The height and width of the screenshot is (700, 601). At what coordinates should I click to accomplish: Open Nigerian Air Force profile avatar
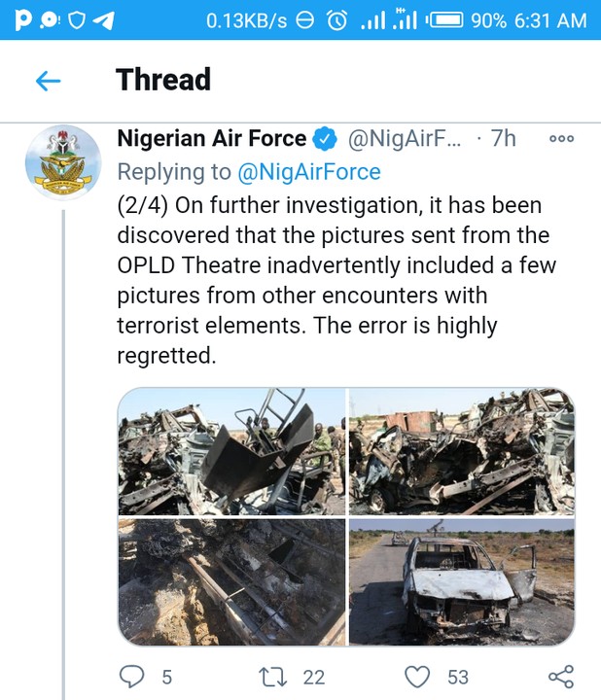[x=62, y=162]
